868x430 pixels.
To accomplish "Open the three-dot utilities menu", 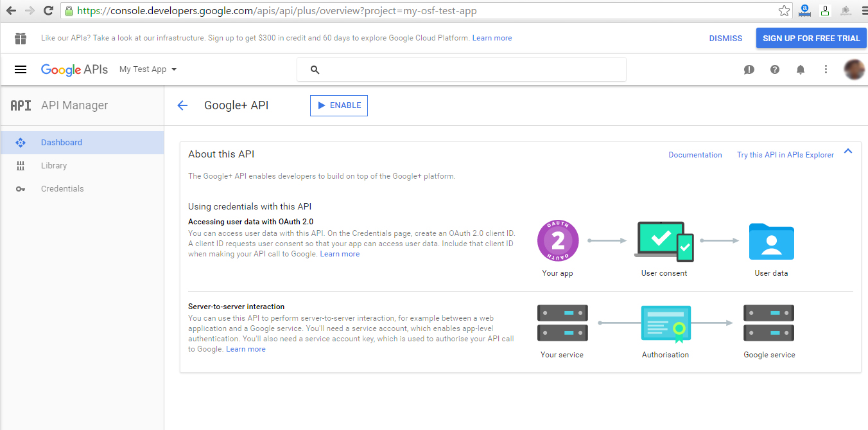I will [826, 69].
